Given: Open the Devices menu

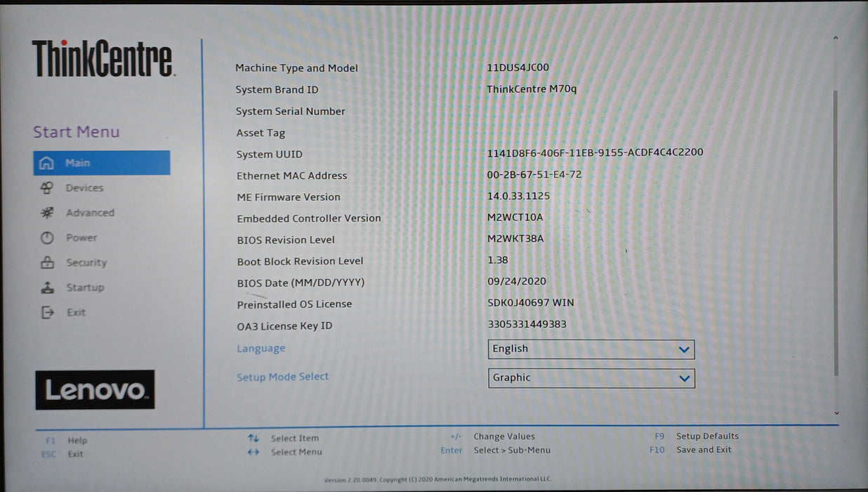Looking at the screenshot, I should (x=84, y=188).
